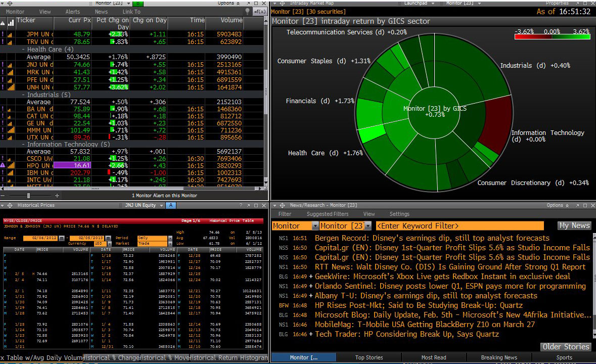Switch to the Top Stories tab
This screenshot has height=364, width=596.
click(x=369, y=357)
